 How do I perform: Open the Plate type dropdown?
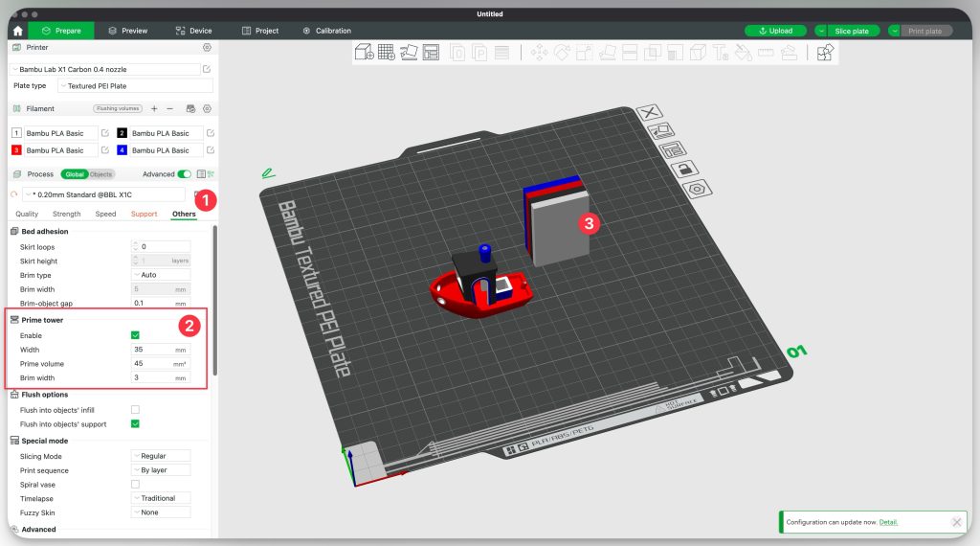pyautogui.click(x=133, y=86)
